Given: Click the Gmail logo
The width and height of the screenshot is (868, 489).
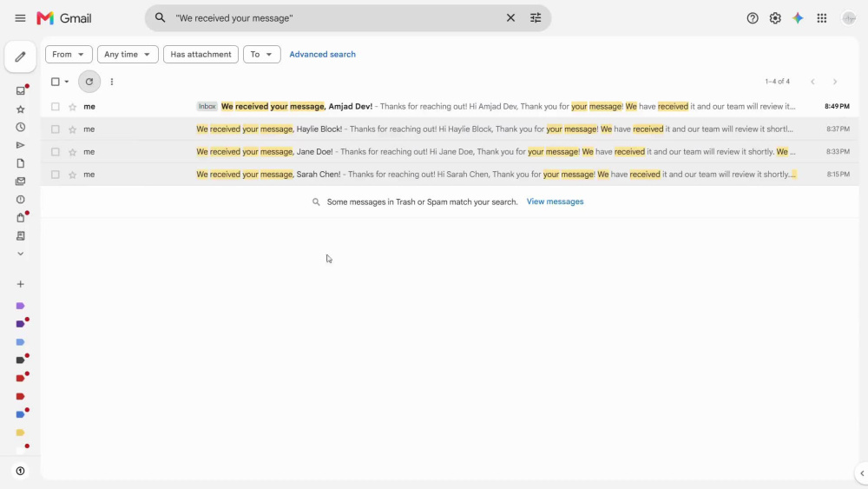Looking at the screenshot, I should pyautogui.click(x=64, y=18).
